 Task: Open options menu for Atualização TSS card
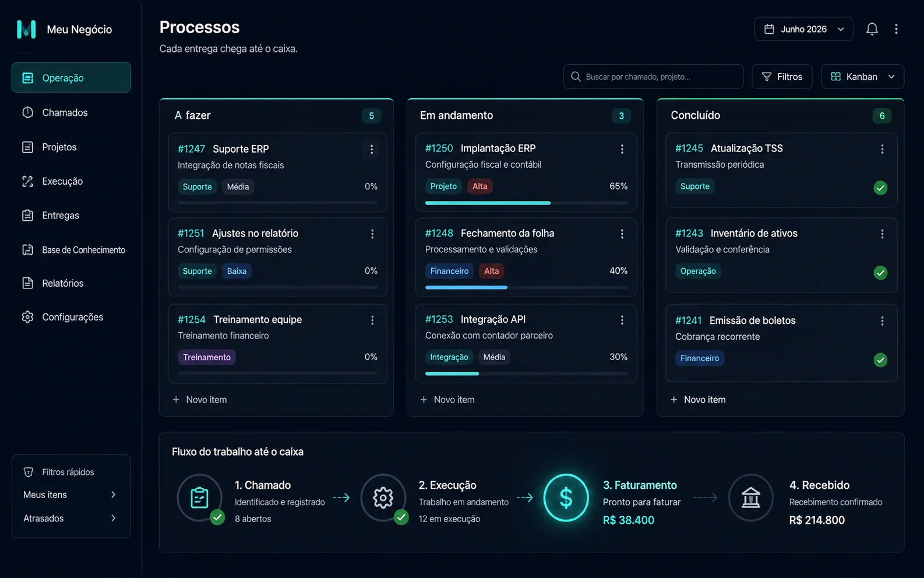(882, 149)
